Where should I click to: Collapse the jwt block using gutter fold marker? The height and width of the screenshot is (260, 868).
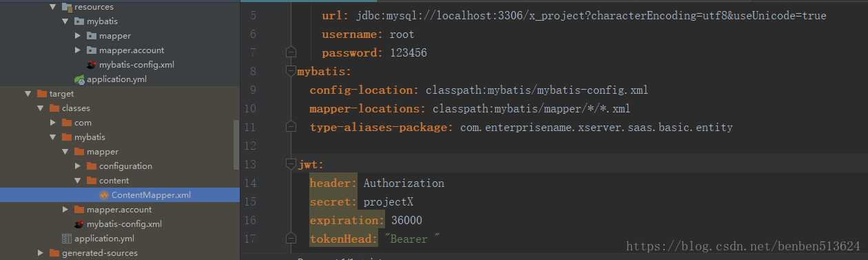[x=290, y=164]
